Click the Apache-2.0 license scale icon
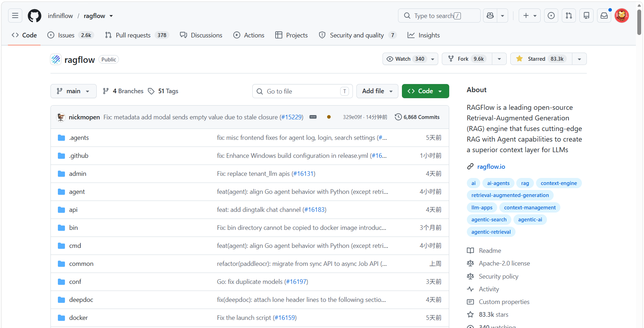 (470, 263)
